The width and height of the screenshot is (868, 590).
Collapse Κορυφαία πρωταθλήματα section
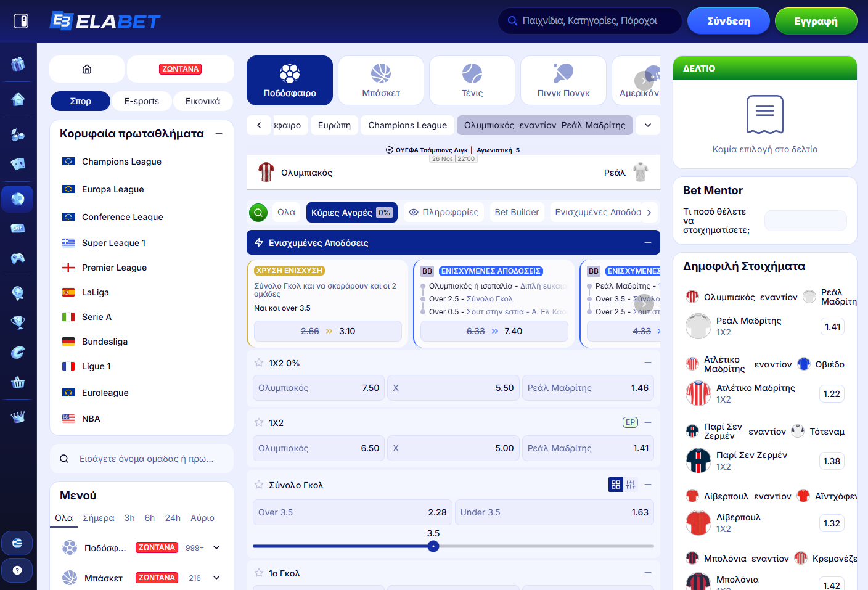tap(219, 134)
